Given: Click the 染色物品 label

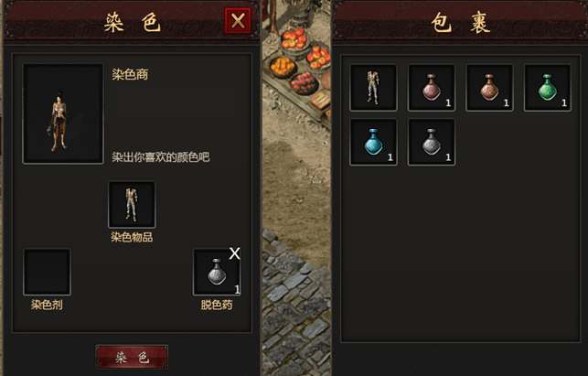Looking at the screenshot, I should [132, 237].
